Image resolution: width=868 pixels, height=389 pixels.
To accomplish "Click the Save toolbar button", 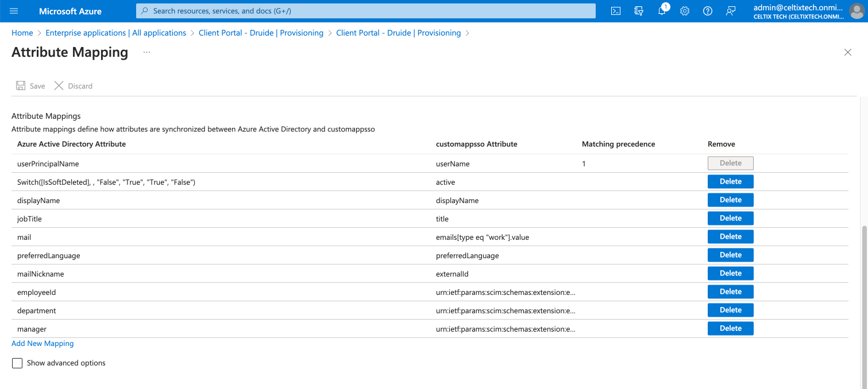I will click(x=30, y=86).
